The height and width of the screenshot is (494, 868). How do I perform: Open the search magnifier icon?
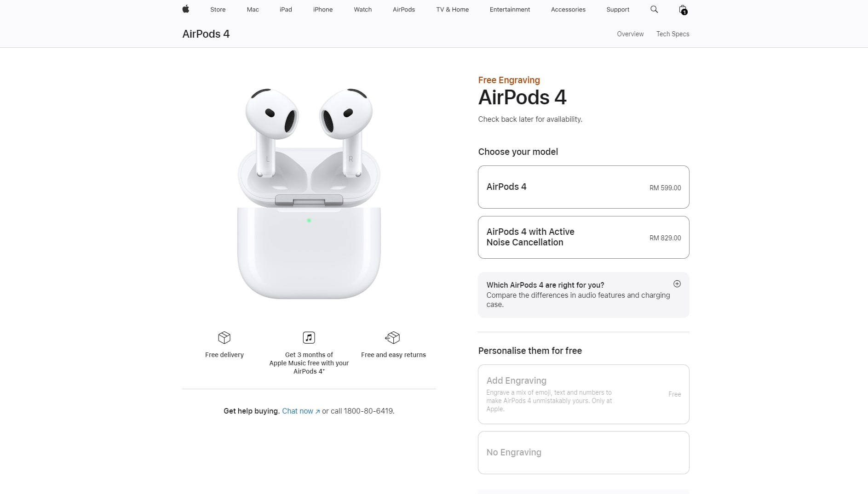tap(654, 9)
